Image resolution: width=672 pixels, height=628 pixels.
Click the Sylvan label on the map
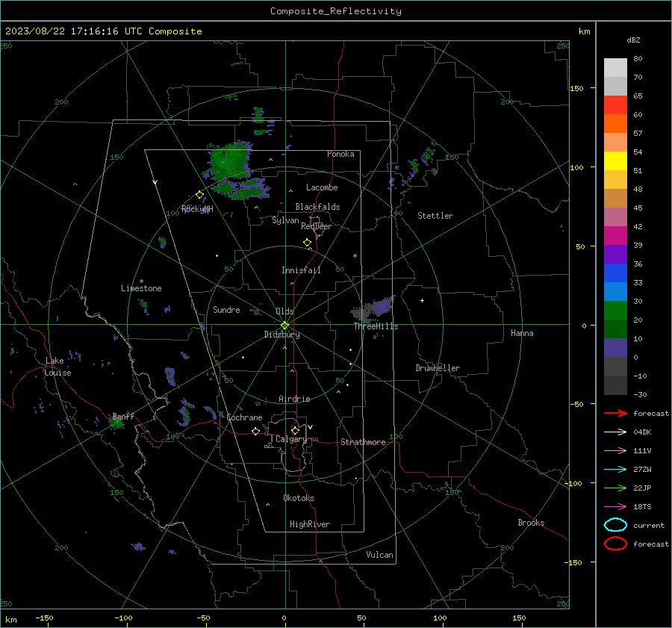(285, 220)
